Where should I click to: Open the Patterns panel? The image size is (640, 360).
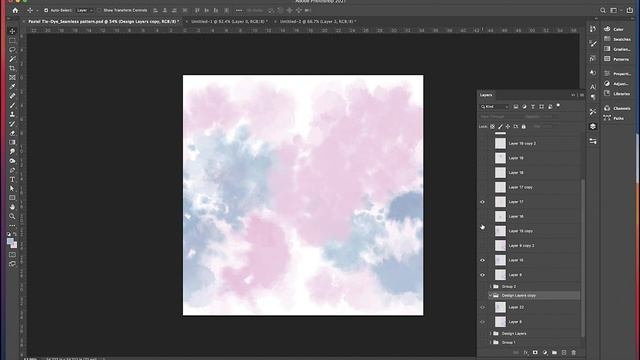pos(616,59)
